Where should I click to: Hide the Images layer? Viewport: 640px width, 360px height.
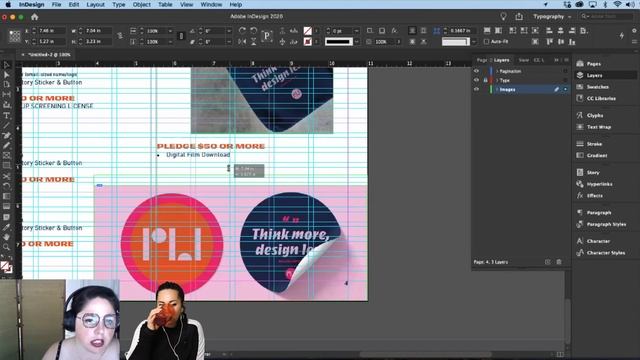476,89
